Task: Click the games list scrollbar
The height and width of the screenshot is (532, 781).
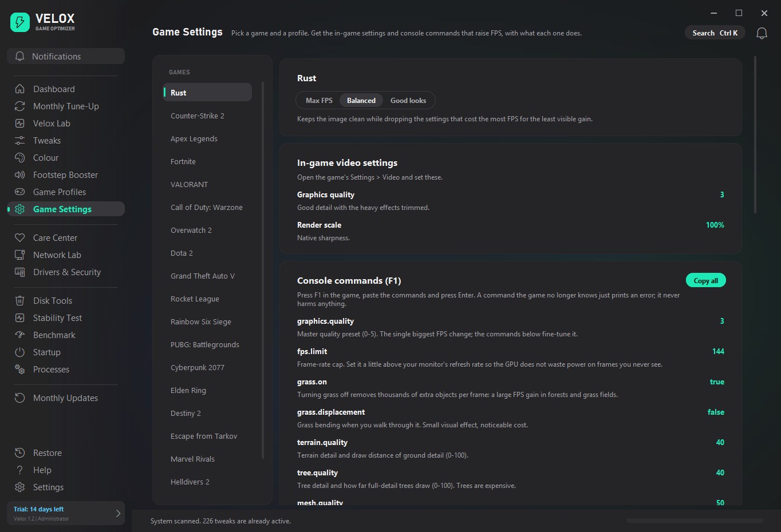Action: pyautogui.click(x=263, y=270)
